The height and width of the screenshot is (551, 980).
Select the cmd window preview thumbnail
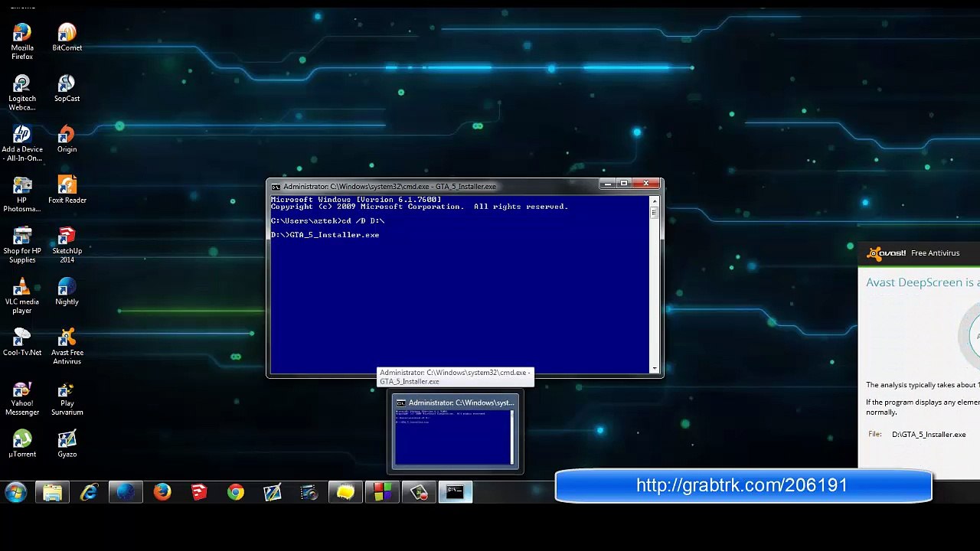coord(456,431)
